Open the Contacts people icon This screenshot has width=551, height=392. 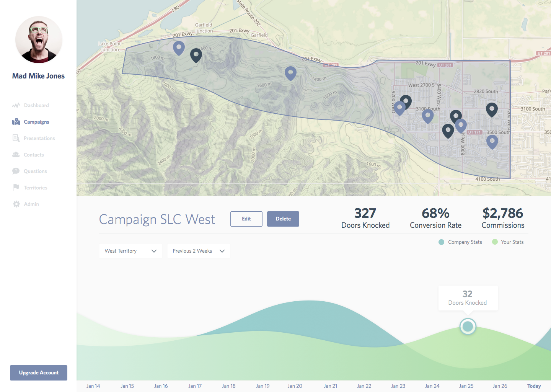16,154
